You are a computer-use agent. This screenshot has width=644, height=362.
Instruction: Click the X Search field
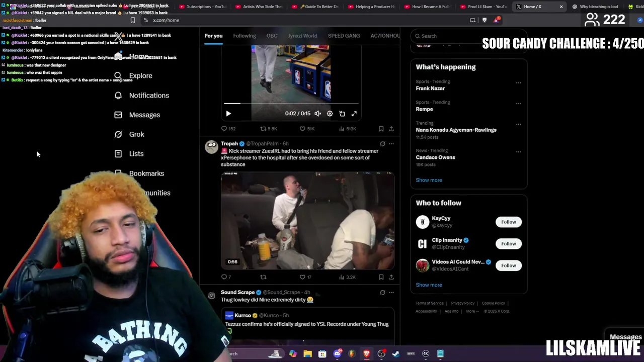tap(468, 36)
